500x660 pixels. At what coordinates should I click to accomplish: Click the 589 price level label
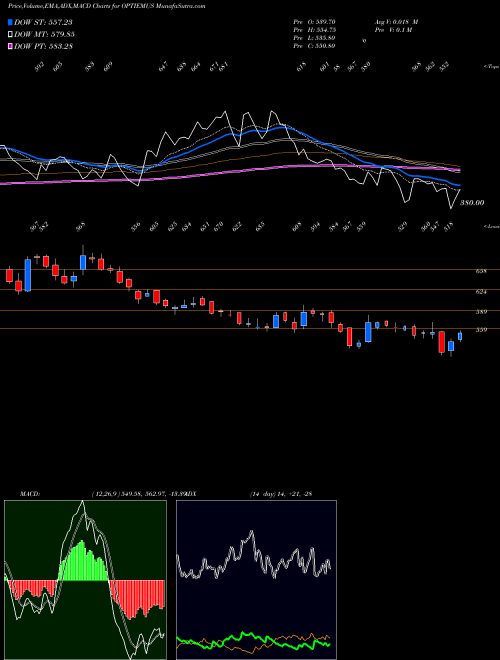(x=481, y=312)
